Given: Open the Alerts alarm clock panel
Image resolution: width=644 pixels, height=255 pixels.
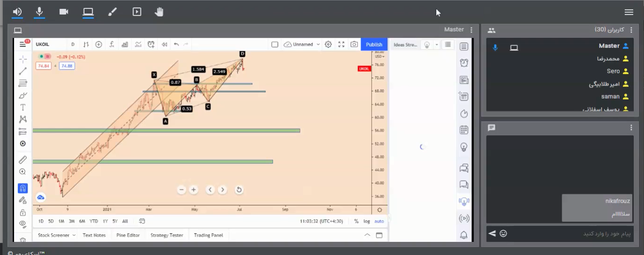Looking at the screenshot, I should 464,63.
